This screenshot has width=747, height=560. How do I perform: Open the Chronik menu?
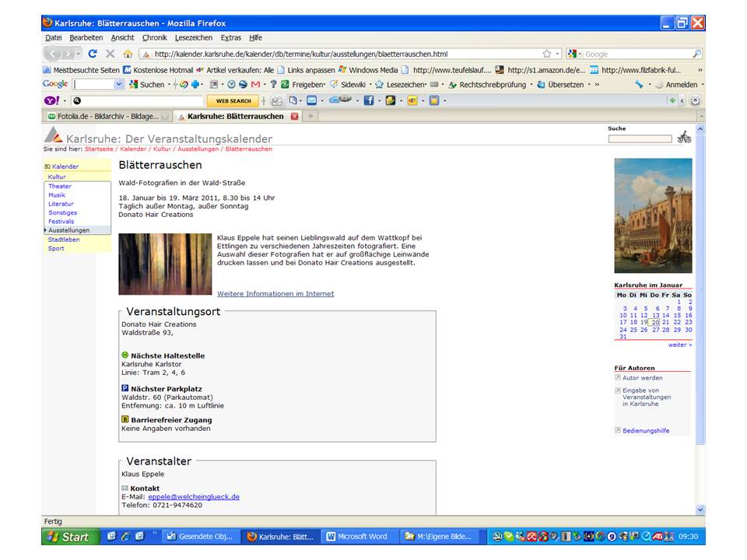tap(154, 37)
